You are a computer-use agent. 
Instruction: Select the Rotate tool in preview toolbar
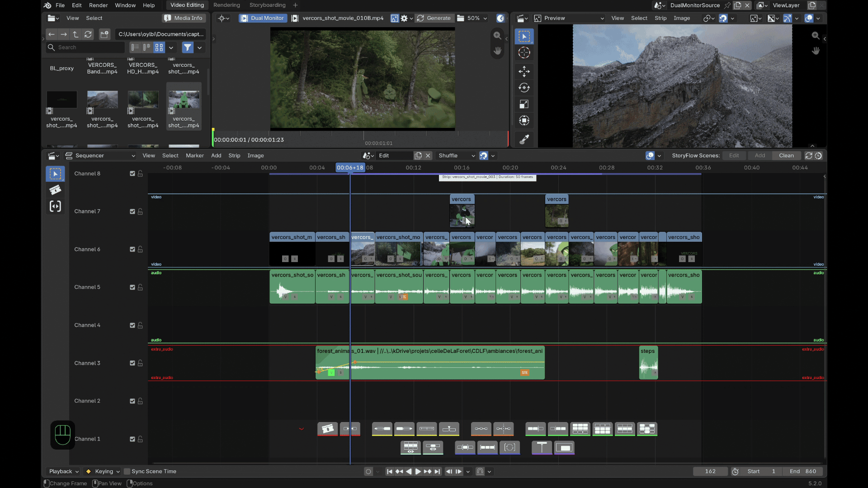click(x=524, y=88)
